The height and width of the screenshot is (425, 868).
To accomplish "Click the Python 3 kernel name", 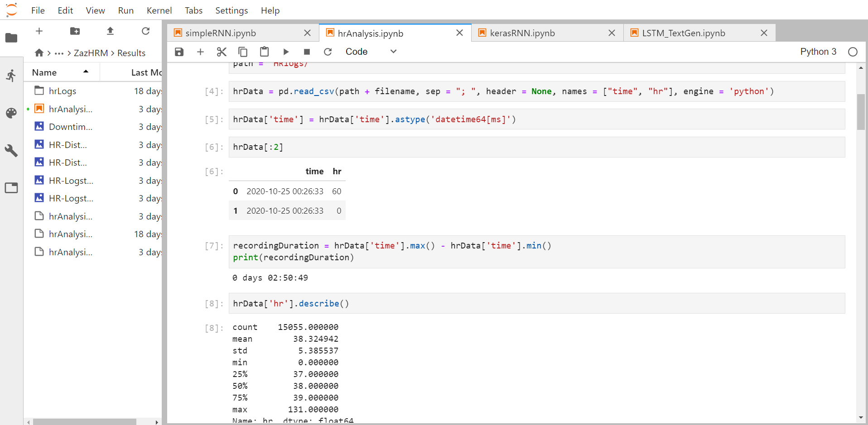I will click(x=818, y=52).
